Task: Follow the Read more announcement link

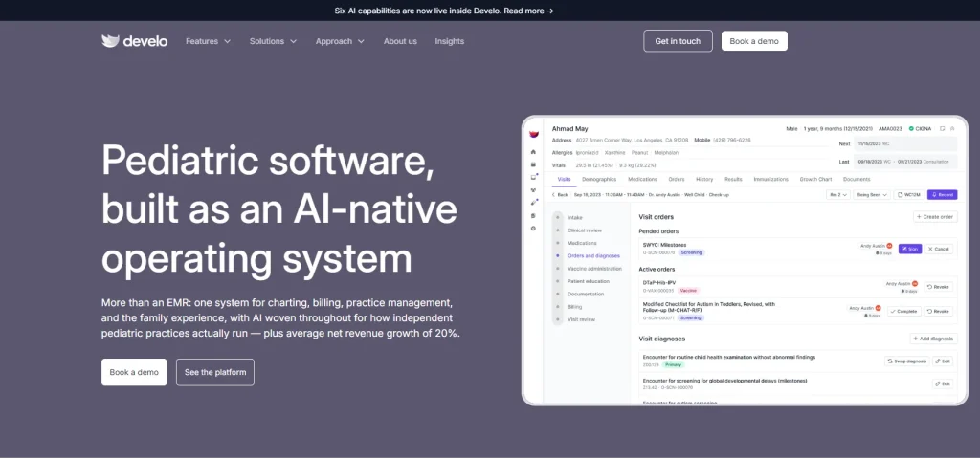Action: pyautogui.click(x=528, y=11)
